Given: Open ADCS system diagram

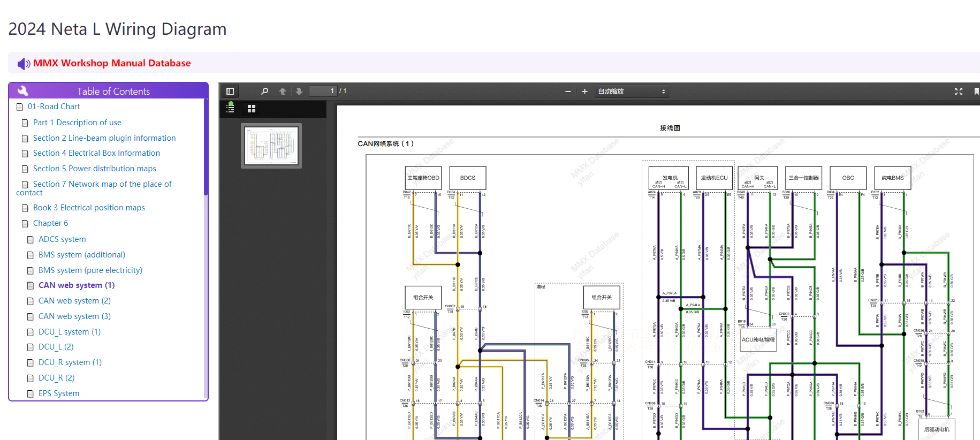Looking at the screenshot, I should 62,239.
